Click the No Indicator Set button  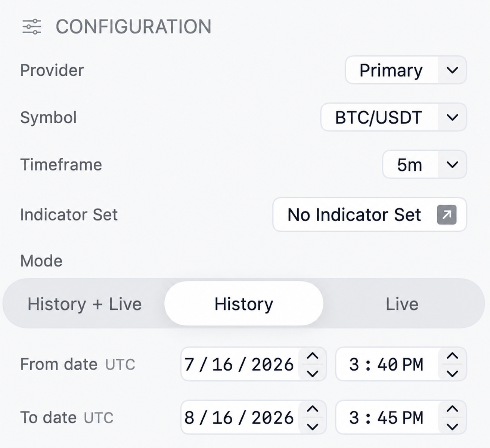pyautogui.click(x=370, y=215)
